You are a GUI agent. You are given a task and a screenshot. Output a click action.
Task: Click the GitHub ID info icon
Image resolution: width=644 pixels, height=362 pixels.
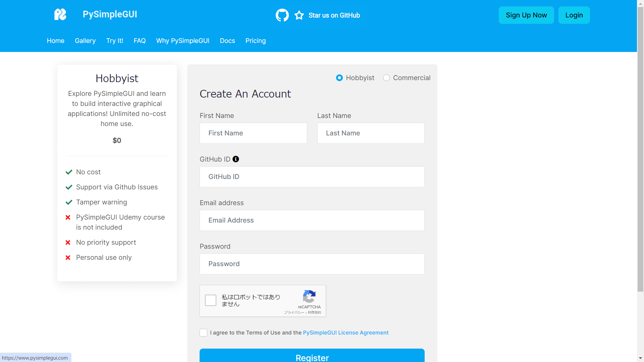pos(236,159)
